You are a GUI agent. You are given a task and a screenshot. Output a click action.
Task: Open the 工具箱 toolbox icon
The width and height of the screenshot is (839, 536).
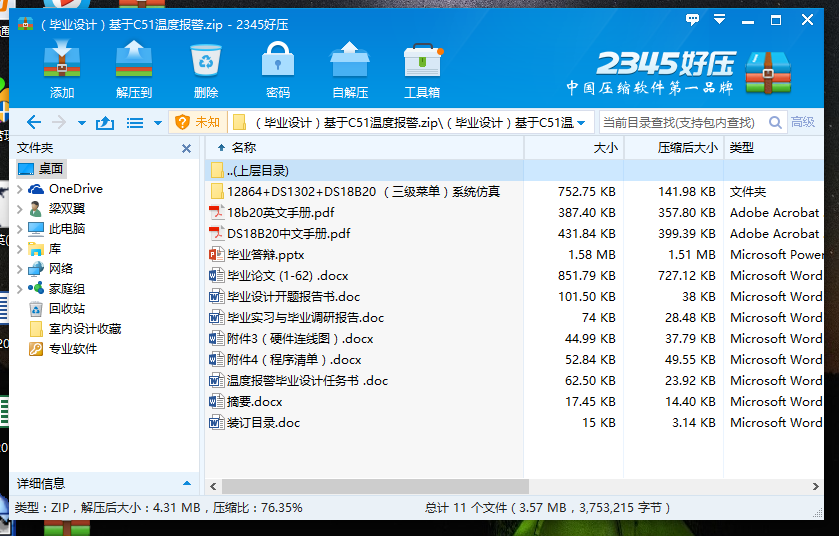click(x=422, y=69)
